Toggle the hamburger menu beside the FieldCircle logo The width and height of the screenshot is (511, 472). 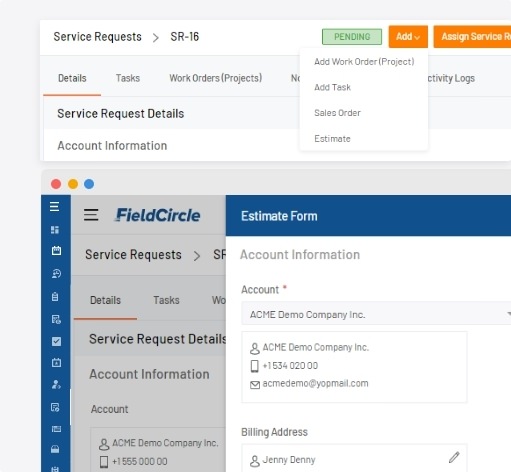pos(91,215)
